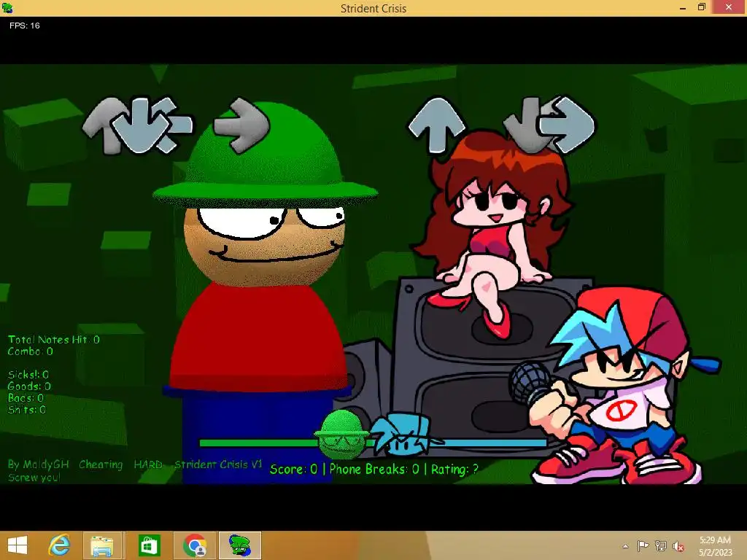
Task: Open the Windows Store taskbar icon
Action: point(149,545)
